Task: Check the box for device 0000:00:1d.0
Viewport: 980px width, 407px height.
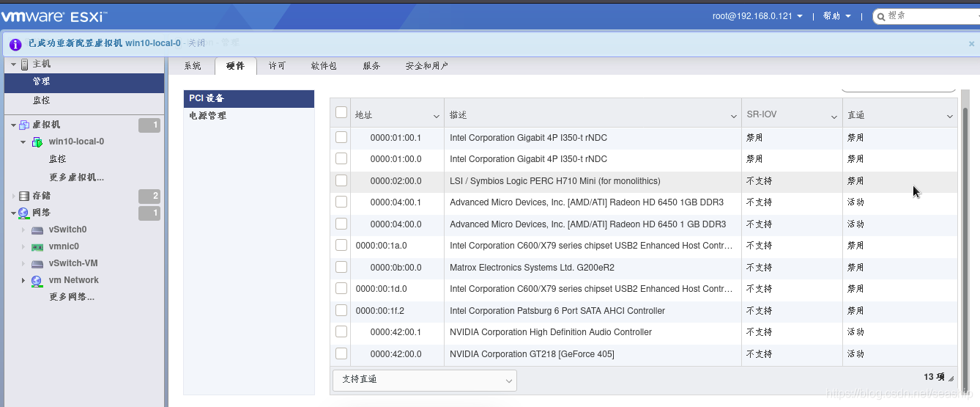Action: pyautogui.click(x=341, y=288)
